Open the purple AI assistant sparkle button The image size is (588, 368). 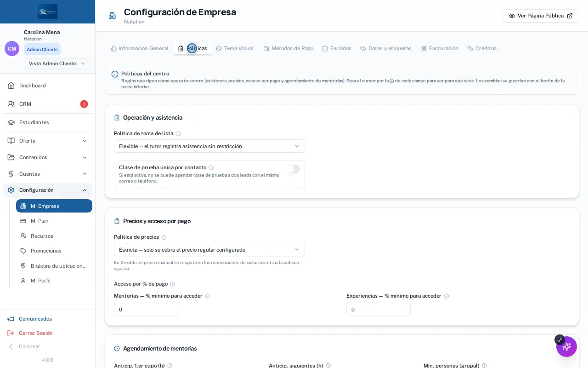[566, 346]
